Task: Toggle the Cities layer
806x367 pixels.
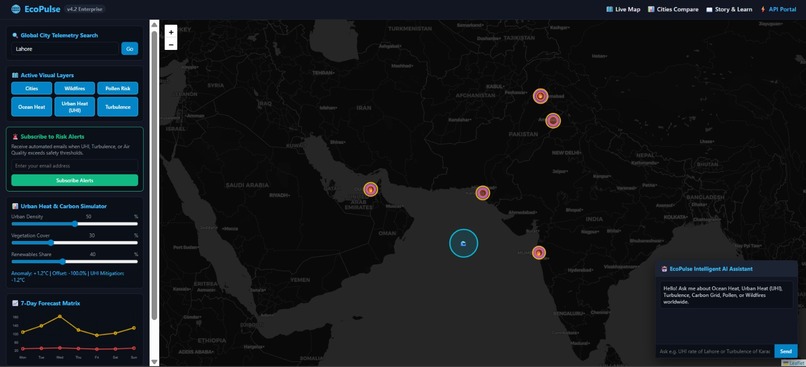Action: click(31, 88)
